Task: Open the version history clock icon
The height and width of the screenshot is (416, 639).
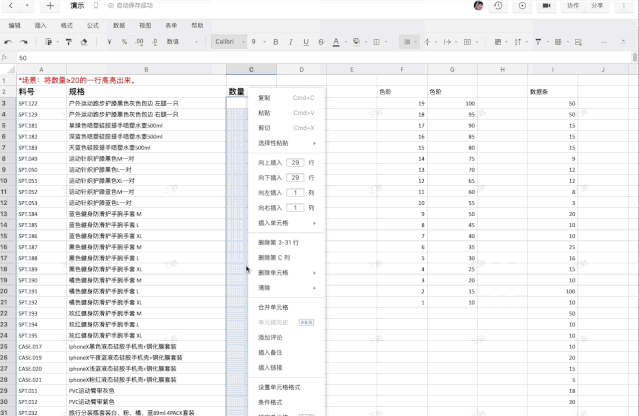Action: tap(498, 6)
